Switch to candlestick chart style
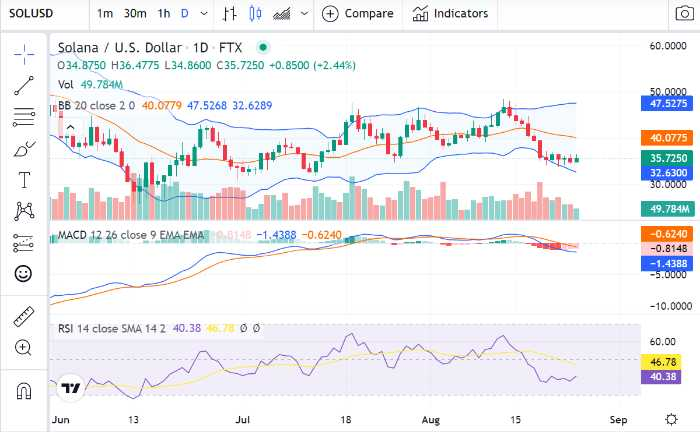The height and width of the screenshot is (435, 700). click(x=255, y=14)
